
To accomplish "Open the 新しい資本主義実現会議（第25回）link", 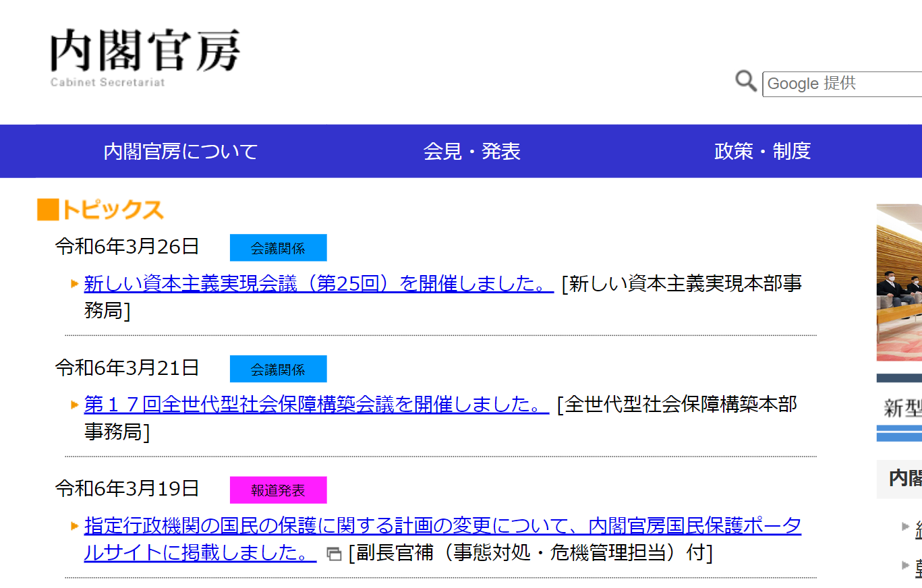I will pos(318,284).
